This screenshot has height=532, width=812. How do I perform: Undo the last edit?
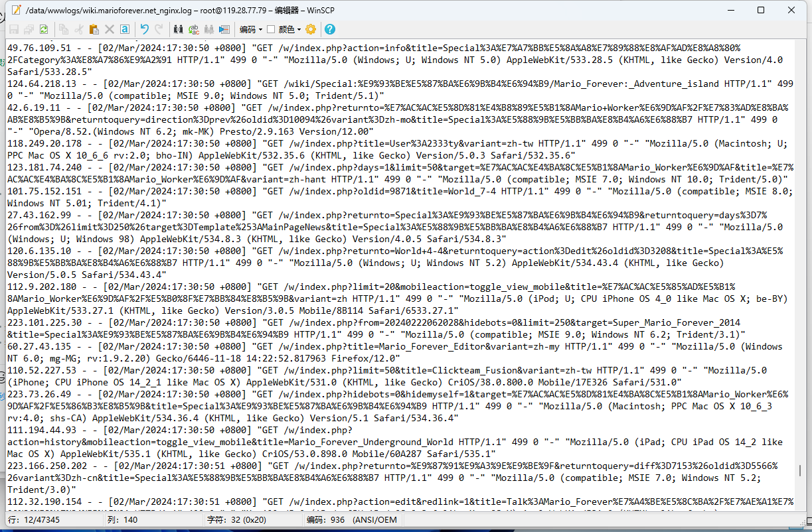click(x=144, y=29)
